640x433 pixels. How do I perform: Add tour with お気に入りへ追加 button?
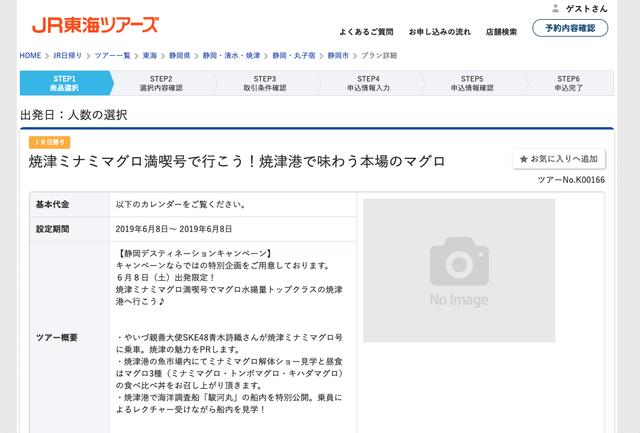tap(559, 159)
